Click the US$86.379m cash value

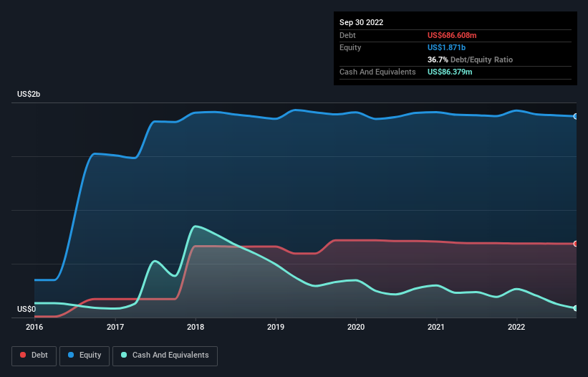(450, 72)
